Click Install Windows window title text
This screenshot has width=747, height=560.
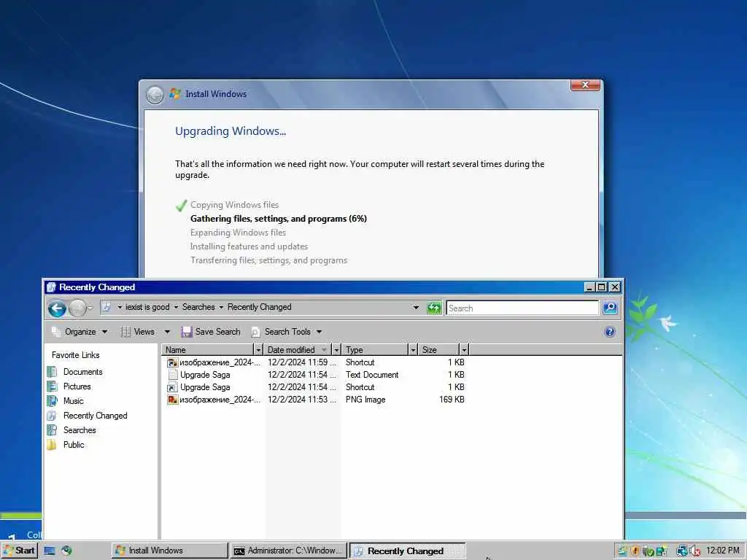click(x=216, y=94)
